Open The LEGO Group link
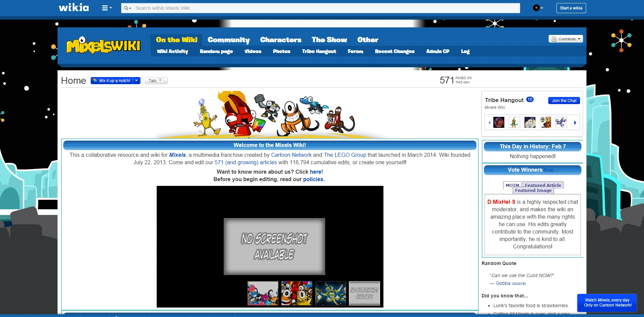 click(x=345, y=155)
